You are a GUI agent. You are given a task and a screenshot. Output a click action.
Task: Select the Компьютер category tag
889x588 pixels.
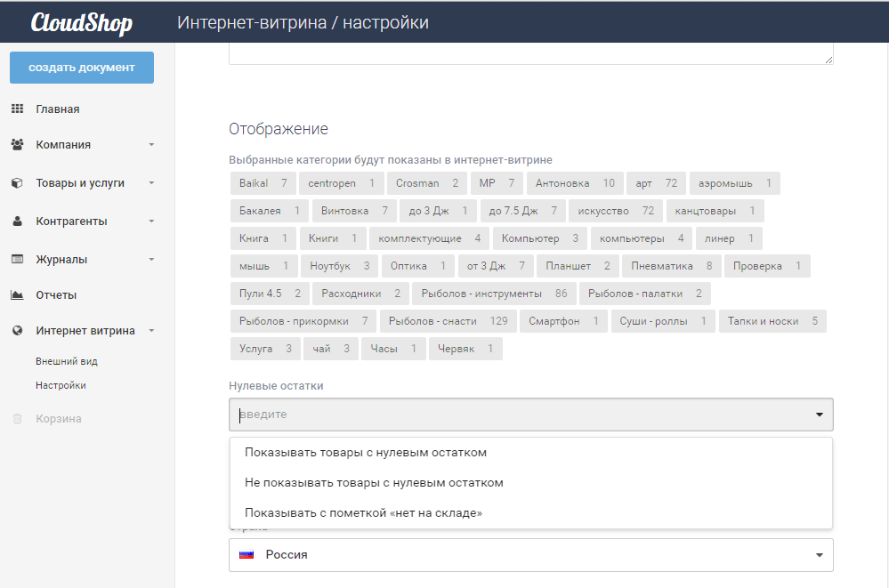[x=540, y=238]
